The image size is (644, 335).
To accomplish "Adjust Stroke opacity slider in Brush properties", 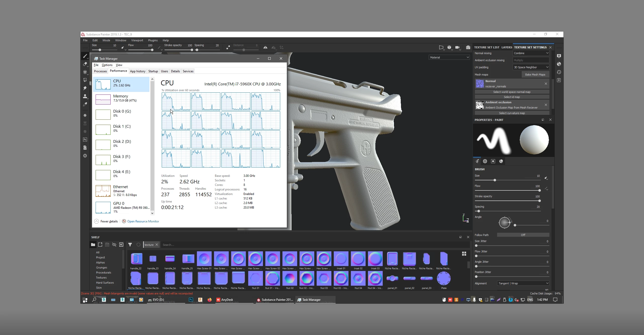I will [x=539, y=201].
